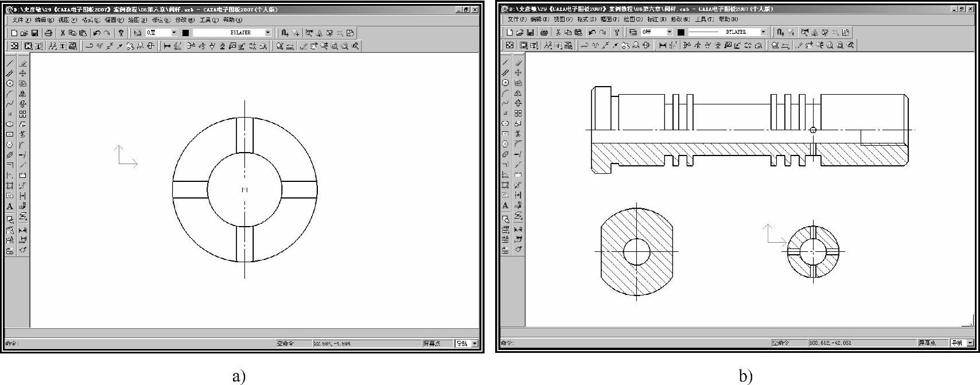Click Paste icon in right window
Screen dimensions: 980x385
click(578, 33)
